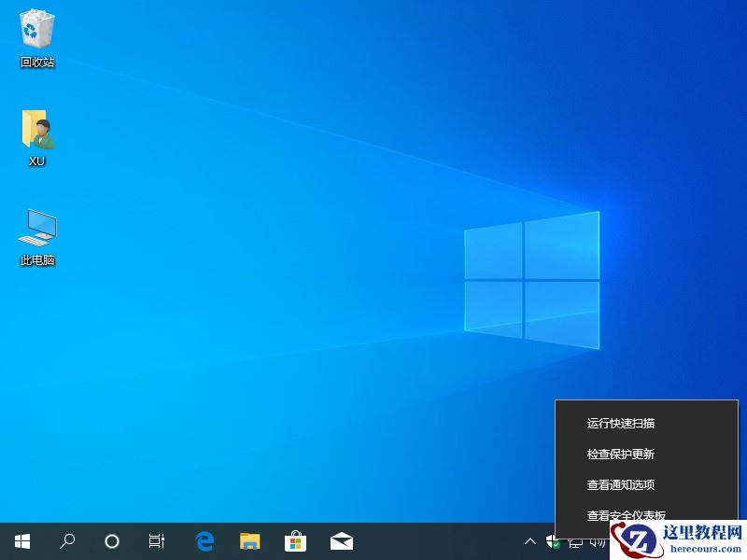Click the network icon in system tray
The width and height of the screenshot is (747, 560).
[x=573, y=541]
